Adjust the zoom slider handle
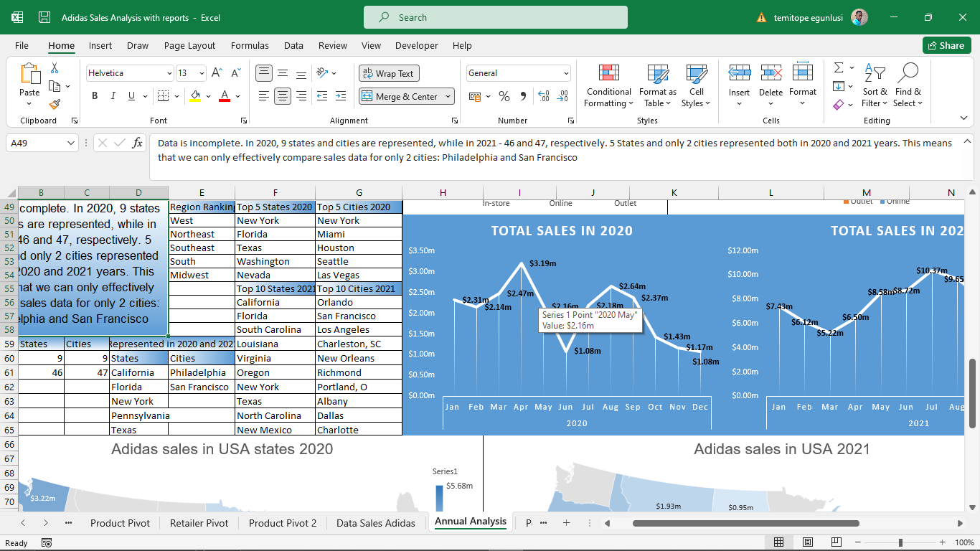Viewport: 980px width, 551px height. [x=900, y=542]
